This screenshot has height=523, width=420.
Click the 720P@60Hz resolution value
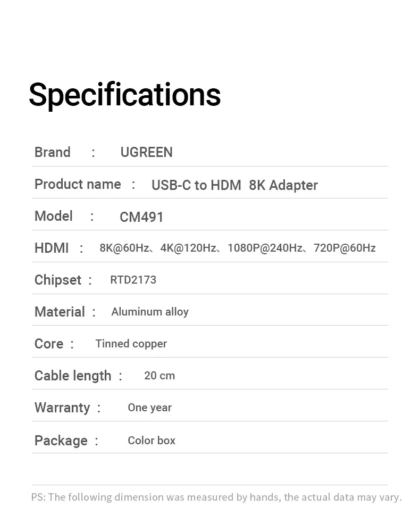[x=345, y=248]
